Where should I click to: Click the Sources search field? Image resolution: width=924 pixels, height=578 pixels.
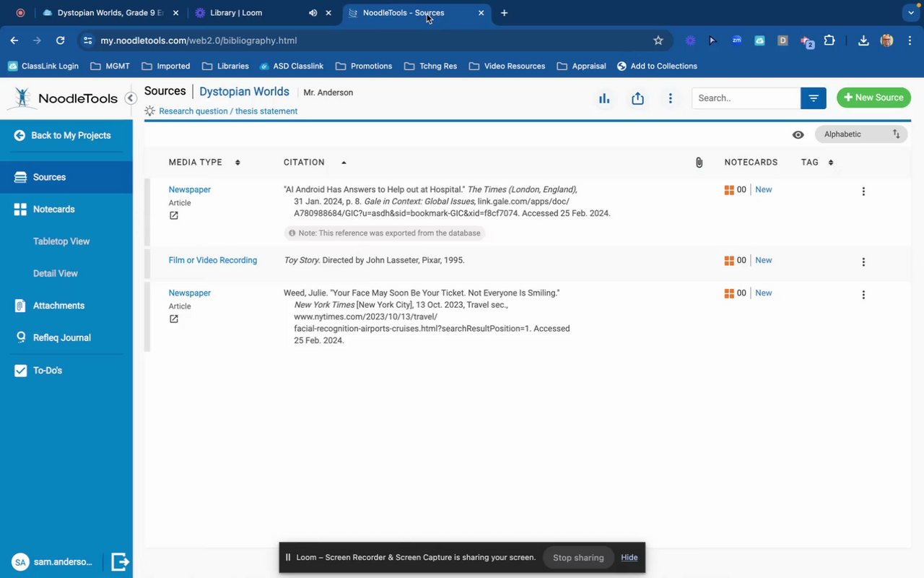(745, 98)
